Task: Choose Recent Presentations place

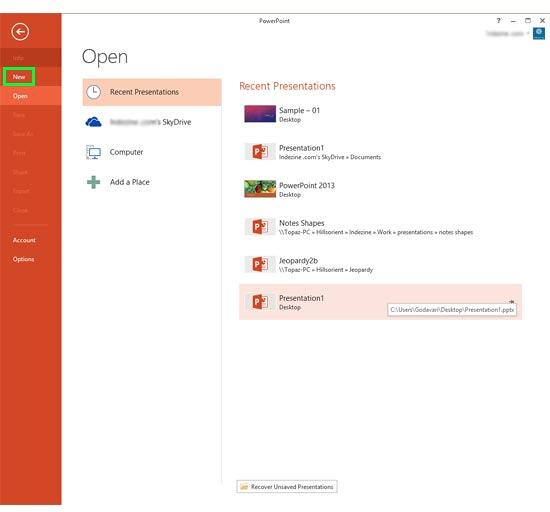Action: (152, 92)
